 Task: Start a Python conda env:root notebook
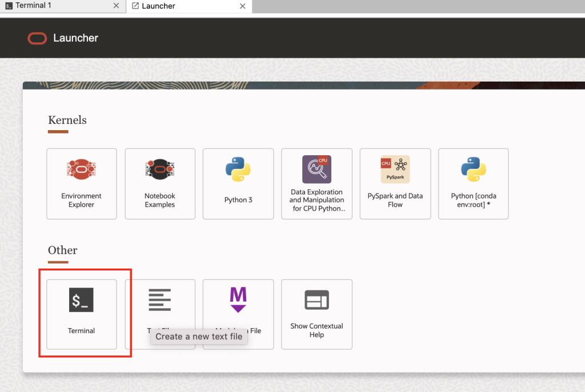click(473, 184)
